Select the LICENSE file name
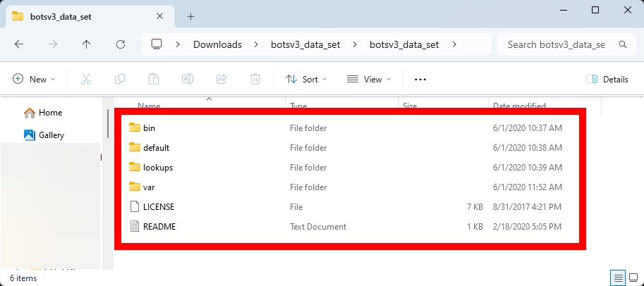This screenshot has width=644, height=286. pyautogui.click(x=159, y=207)
